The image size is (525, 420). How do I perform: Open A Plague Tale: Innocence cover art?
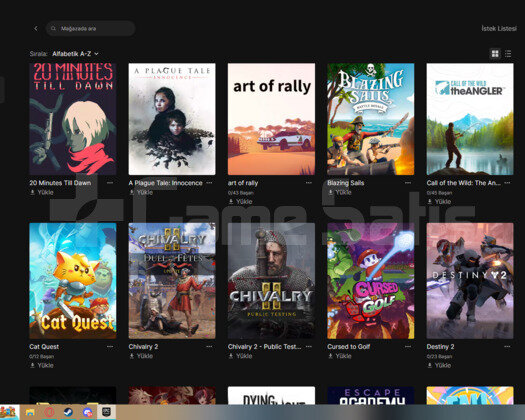coord(172,119)
